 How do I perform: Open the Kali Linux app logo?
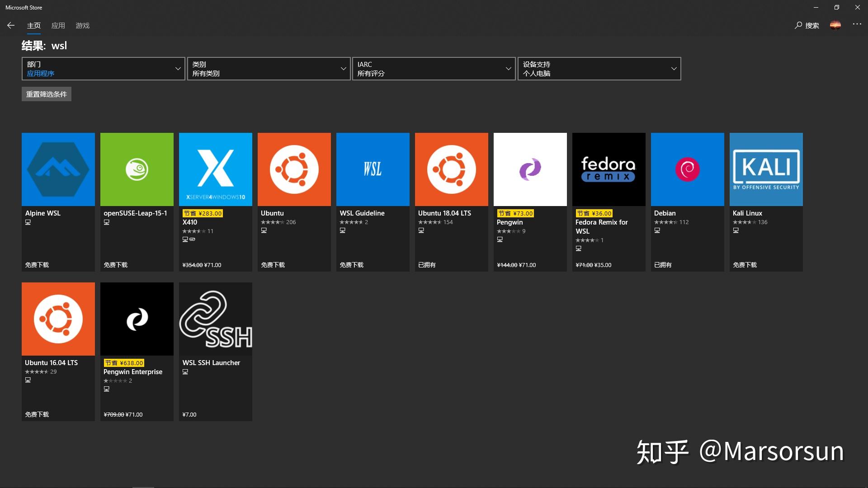(766, 169)
